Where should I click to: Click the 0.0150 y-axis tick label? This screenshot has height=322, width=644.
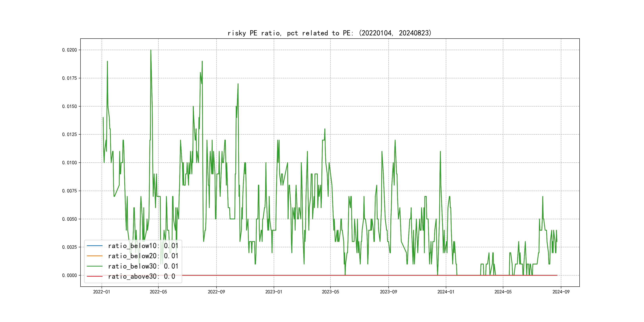[x=70, y=107]
